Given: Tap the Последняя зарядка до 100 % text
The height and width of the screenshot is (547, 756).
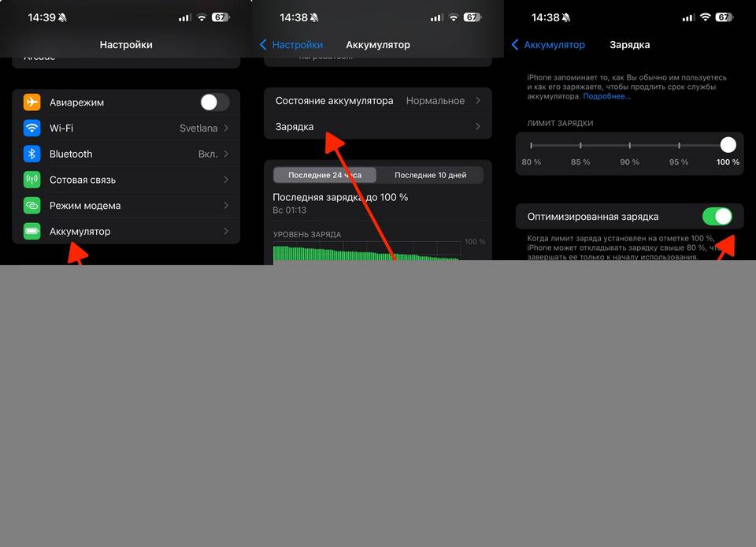Looking at the screenshot, I should click(340, 197).
